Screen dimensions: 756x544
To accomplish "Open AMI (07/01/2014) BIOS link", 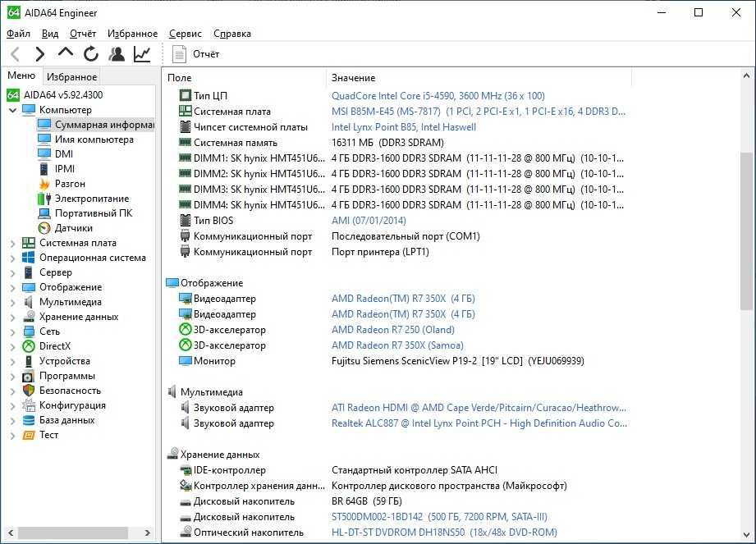I will (369, 221).
